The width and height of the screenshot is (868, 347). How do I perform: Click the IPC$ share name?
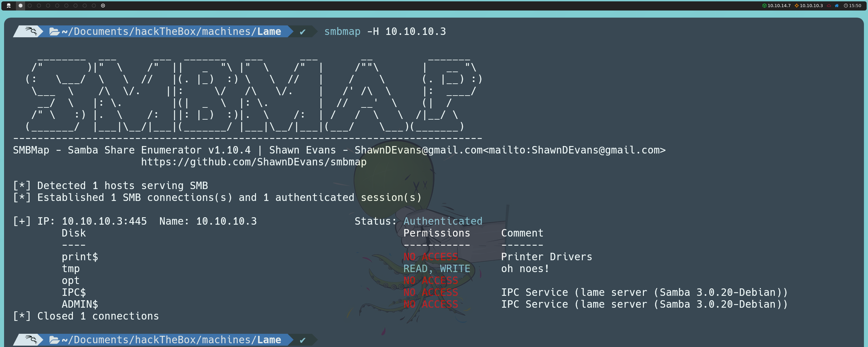coord(74,292)
